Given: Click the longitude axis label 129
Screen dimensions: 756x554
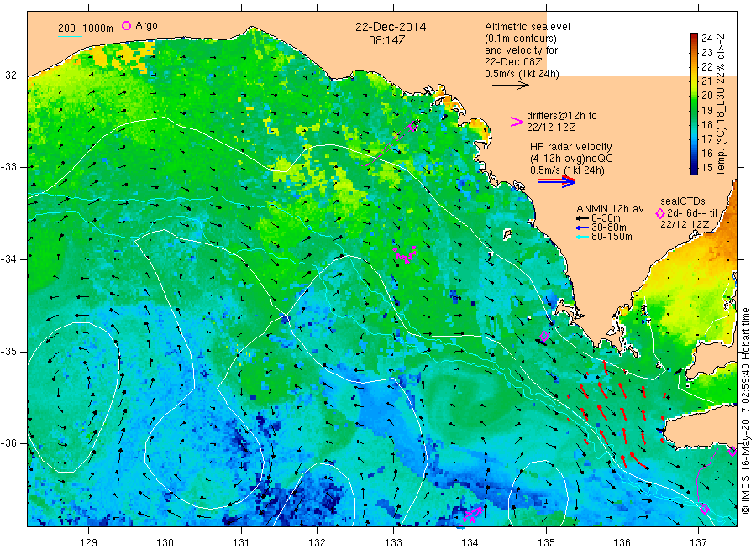Looking at the screenshot, I should (x=89, y=543).
